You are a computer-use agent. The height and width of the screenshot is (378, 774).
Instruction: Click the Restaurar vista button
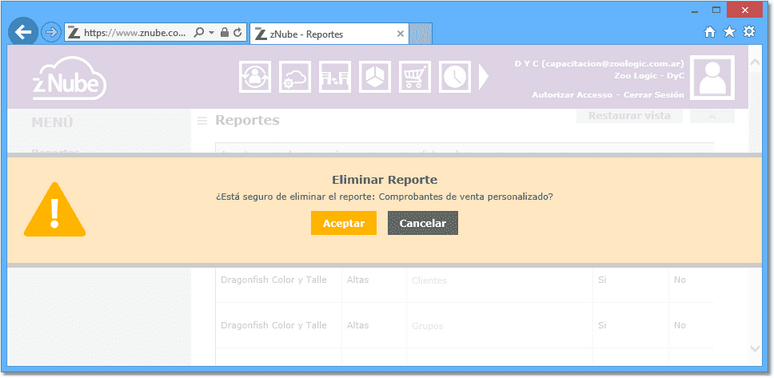coord(629,116)
